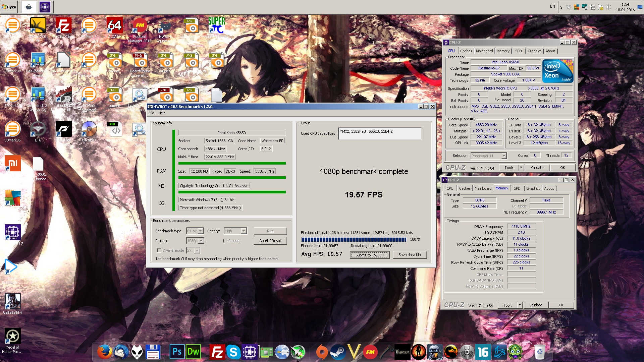Viewport: 644px width, 362px height.
Task: Select About tab in upper CPU-Z window
Action: click(550, 51)
